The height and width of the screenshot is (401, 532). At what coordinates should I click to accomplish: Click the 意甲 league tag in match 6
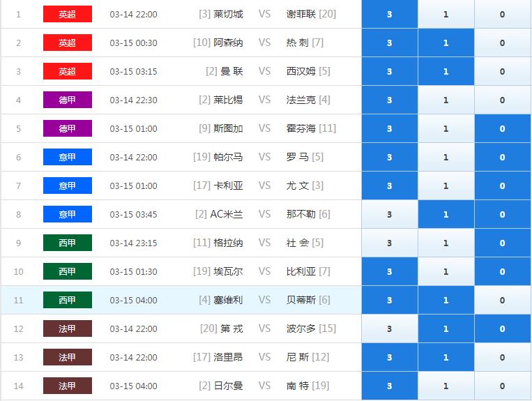[68, 157]
